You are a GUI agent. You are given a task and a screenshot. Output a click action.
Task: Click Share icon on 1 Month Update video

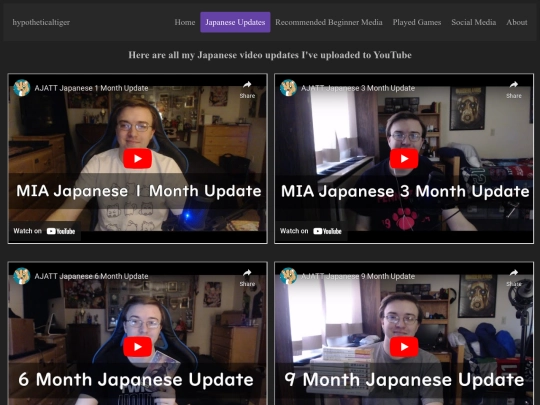pos(247,90)
